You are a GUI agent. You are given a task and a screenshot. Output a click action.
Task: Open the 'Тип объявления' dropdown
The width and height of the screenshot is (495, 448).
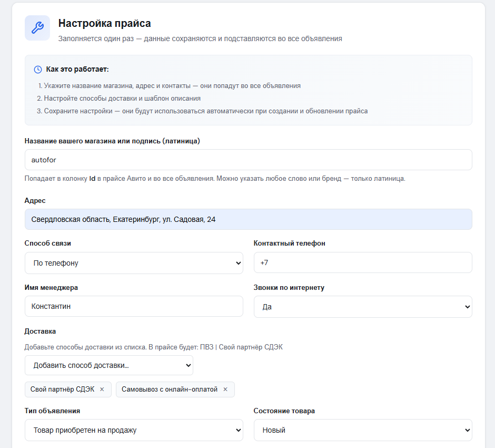pos(134,430)
